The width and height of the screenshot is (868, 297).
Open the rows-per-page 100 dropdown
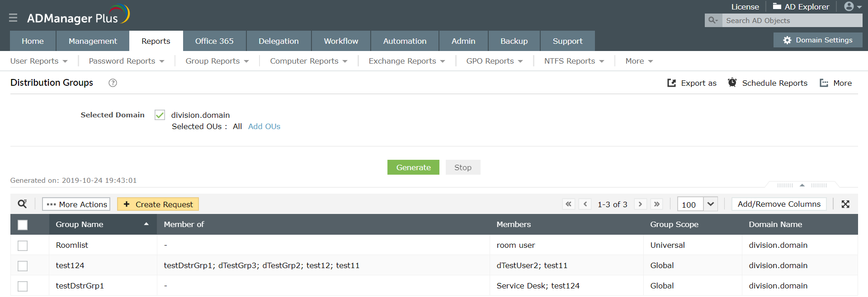click(x=711, y=204)
